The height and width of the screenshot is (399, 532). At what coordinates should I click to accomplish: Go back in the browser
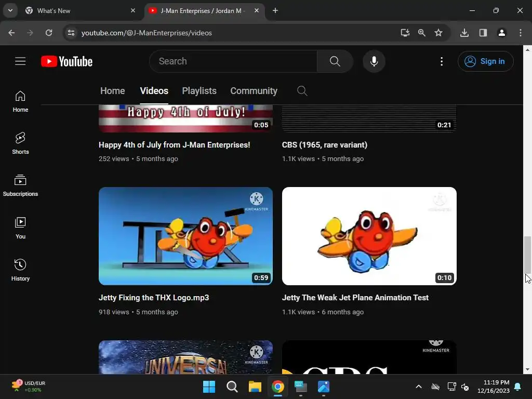(11, 33)
